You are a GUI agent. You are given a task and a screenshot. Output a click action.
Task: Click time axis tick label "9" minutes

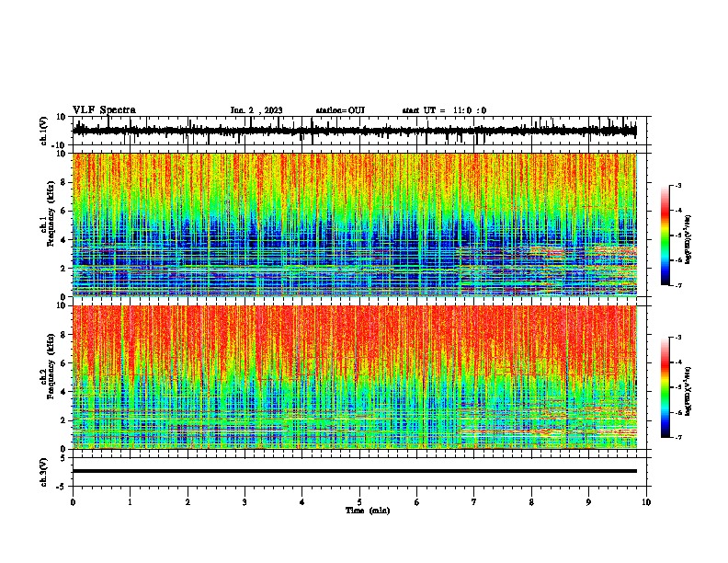[x=588, y=502]
